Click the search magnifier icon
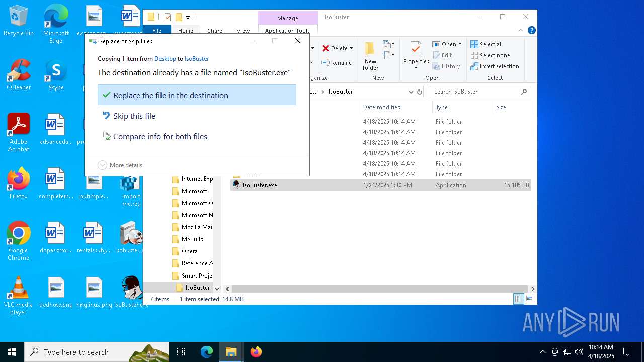 (524, 92)
